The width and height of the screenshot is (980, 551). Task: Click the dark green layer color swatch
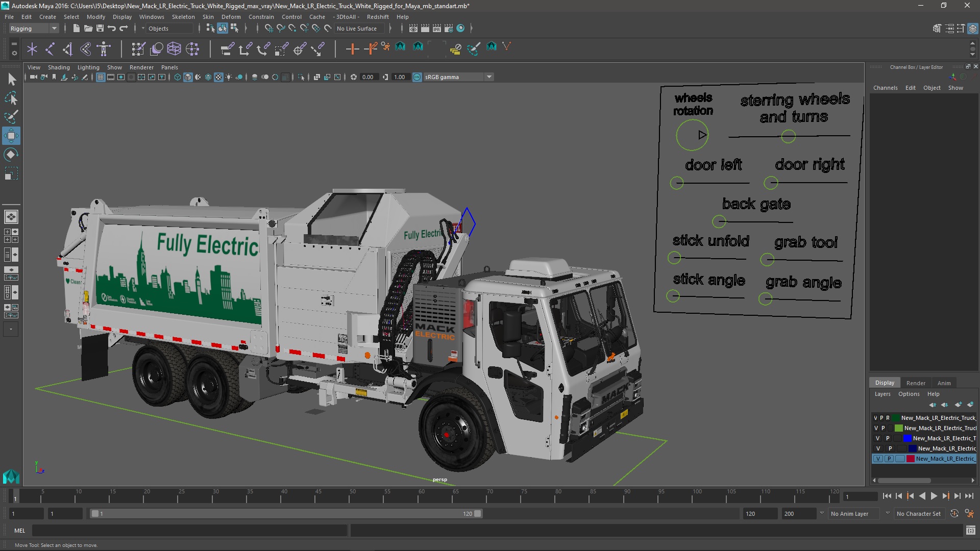coord(896,418)
